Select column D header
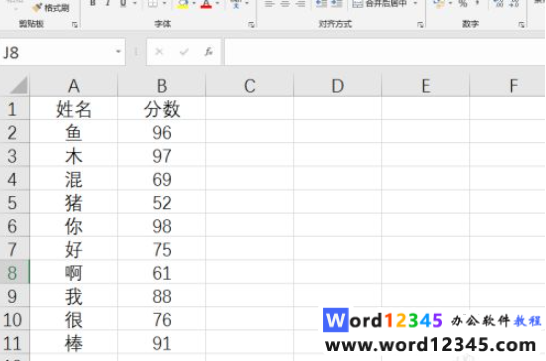 tap(338, 86)
